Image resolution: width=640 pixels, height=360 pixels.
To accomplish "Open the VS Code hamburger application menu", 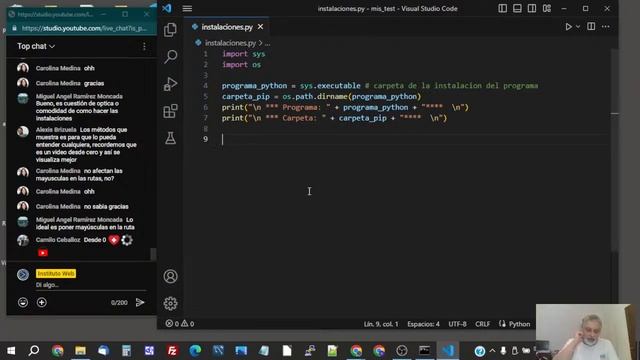I will [187, 9].
